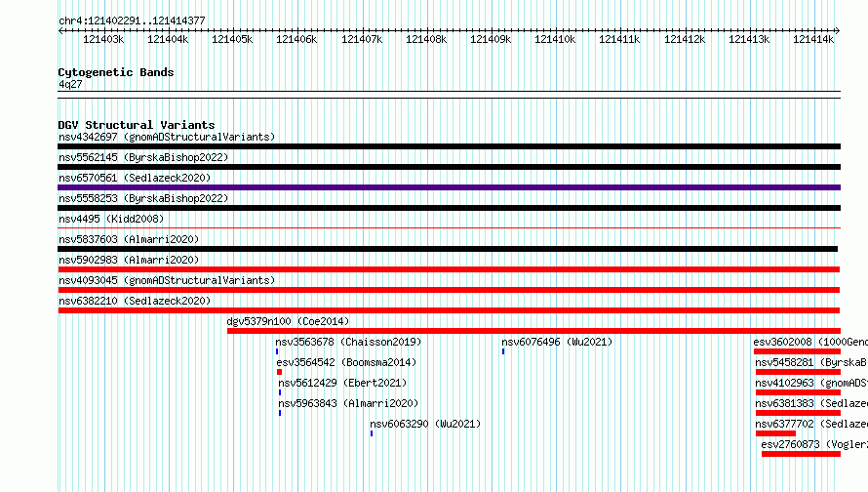The image size is (868, 492).
Task: Click the ruler's right arrowhead
Action: [838, 31]
